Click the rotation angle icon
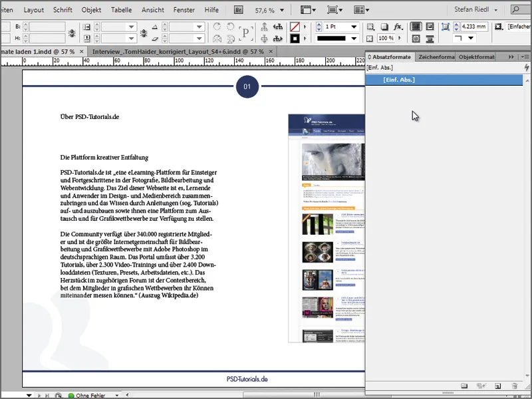This screenshot has height=399, width=532. point(155,27)
